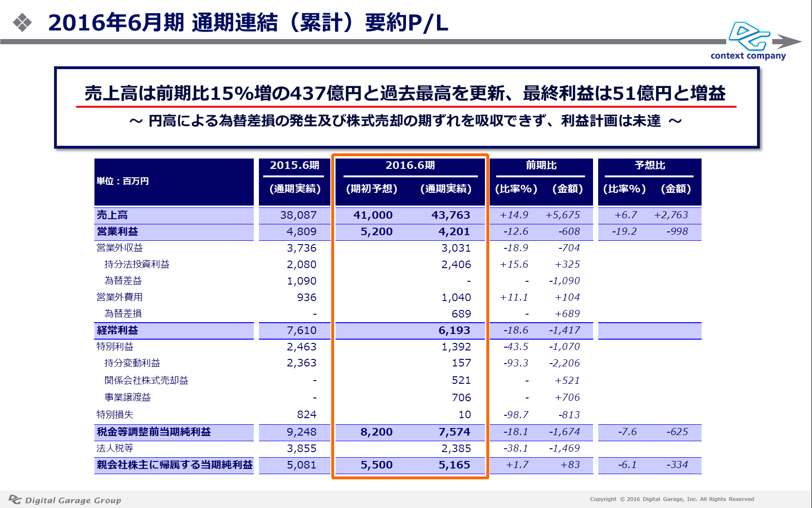Click the +2,763 forecast amount value
This screenshot has height=508, width=812.
click(x=671, y=215)
